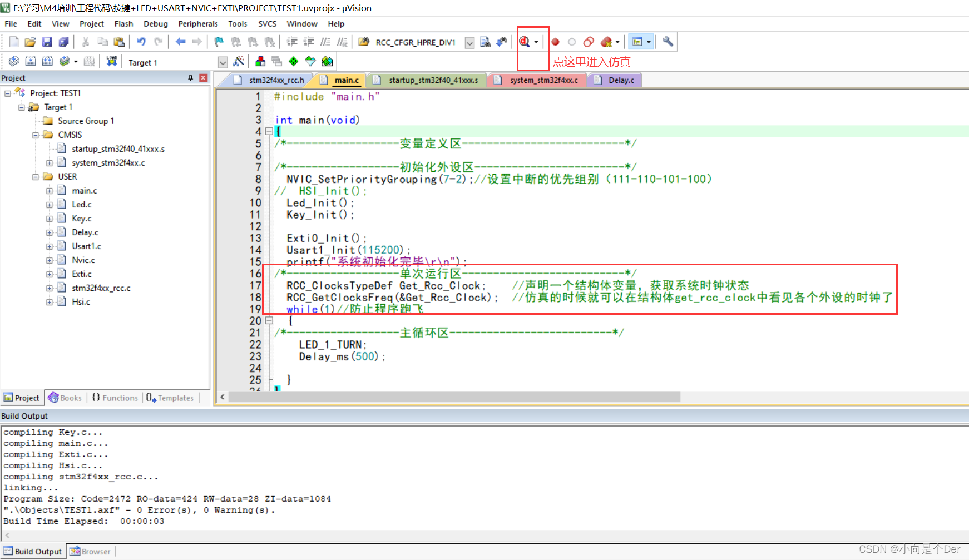The image size is (969, 560).
Task: Select stm32f4xx_rcc.c in project tree
Action: tap(101, 288)
